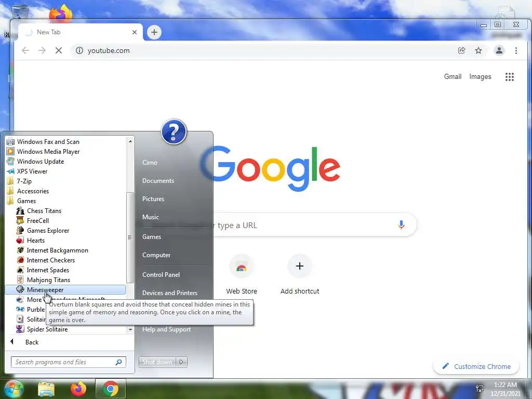Launch Internet Backgammon icon
Viewport: 532px width, 399px height.
(x=20, y=250)
